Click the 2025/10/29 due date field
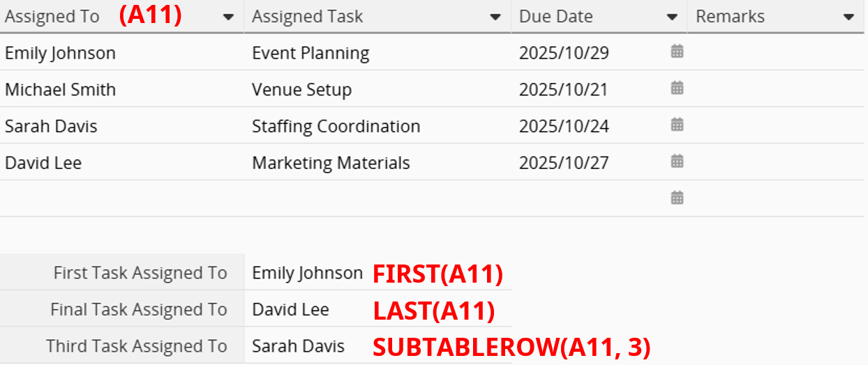Screen dimensions: 868x365 564,53
